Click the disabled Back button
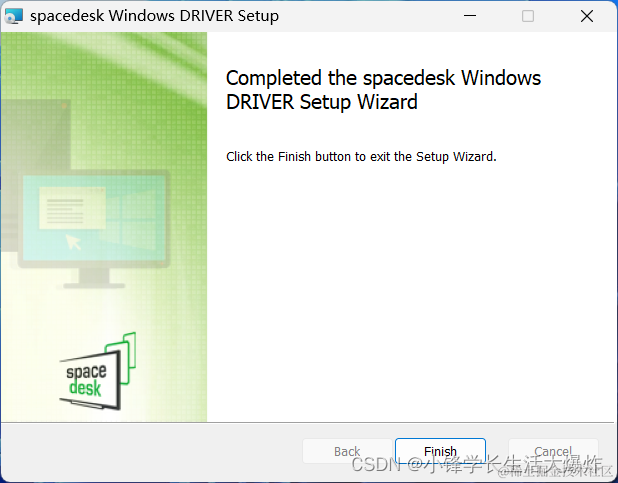618x483 pixels. pos(347,451)
